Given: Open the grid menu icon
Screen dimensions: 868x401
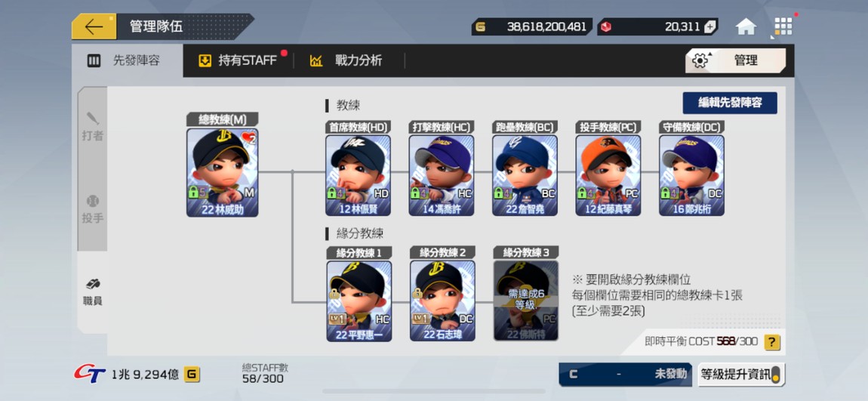Looking at the screenshot, I should point(783,26).
